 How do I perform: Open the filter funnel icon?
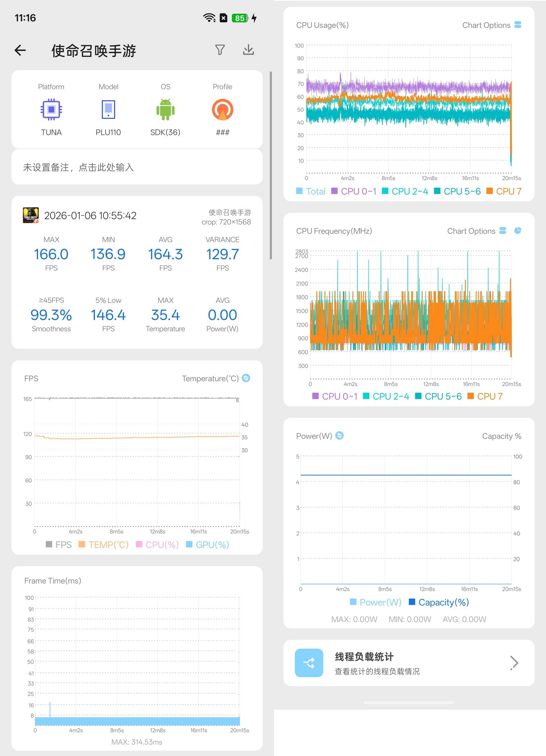pyautogui.click(x=220, y=50)
